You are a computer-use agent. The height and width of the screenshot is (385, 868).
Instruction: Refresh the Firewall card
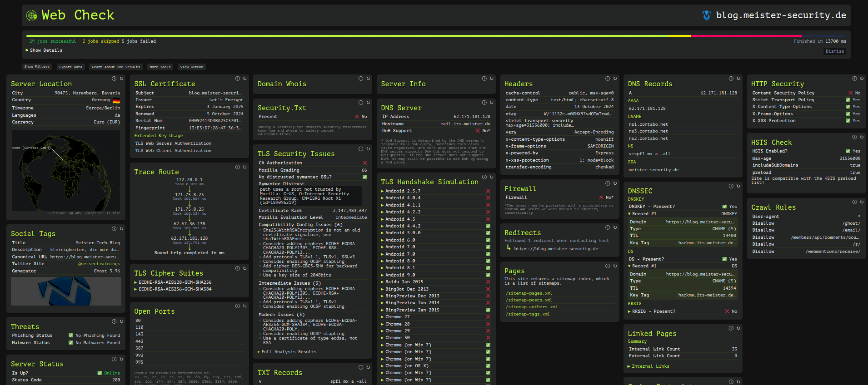click(x=615, y=183)
